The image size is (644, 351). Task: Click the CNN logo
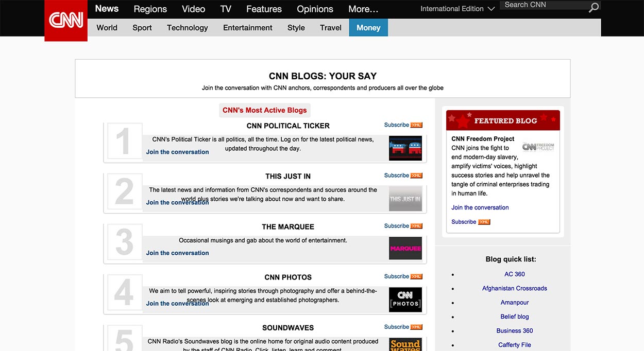pos(66,21)
